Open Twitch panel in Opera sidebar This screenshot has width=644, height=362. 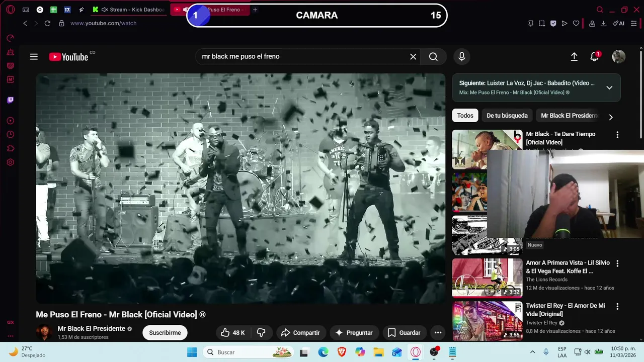click(x=10, y=100)
